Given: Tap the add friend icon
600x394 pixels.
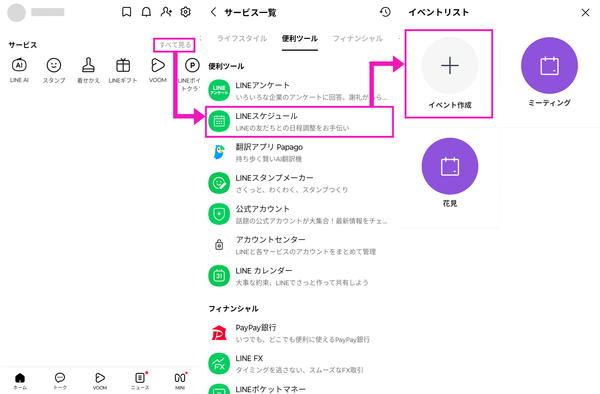Looking at the screenshot, I should [166, 12].
